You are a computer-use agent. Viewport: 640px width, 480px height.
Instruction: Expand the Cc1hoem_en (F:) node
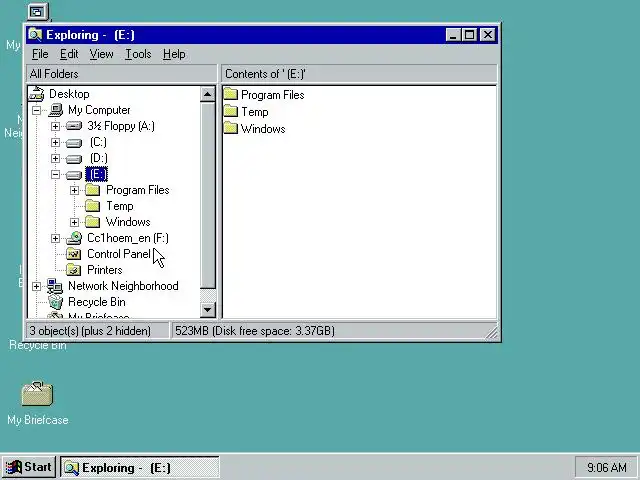(x=55, y=238)
